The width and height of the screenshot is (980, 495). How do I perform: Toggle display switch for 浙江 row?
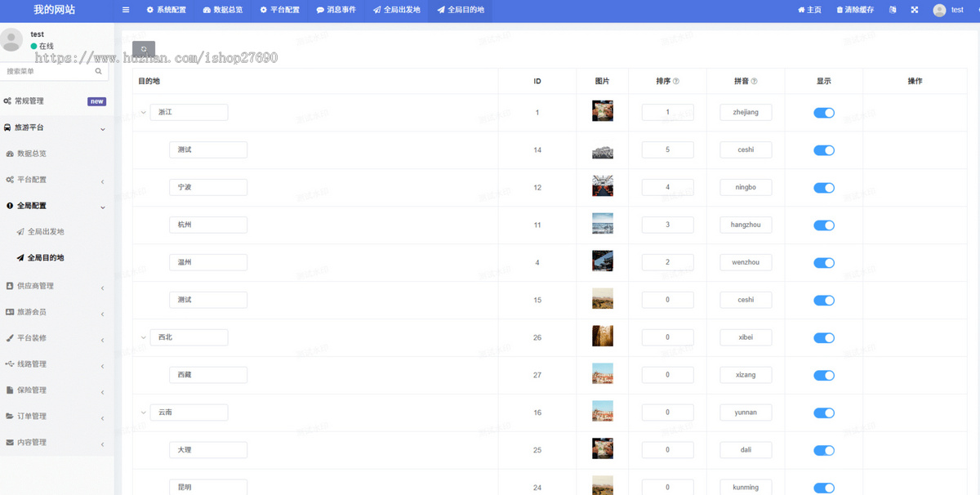pyautogui.click(x=824, y=113)
